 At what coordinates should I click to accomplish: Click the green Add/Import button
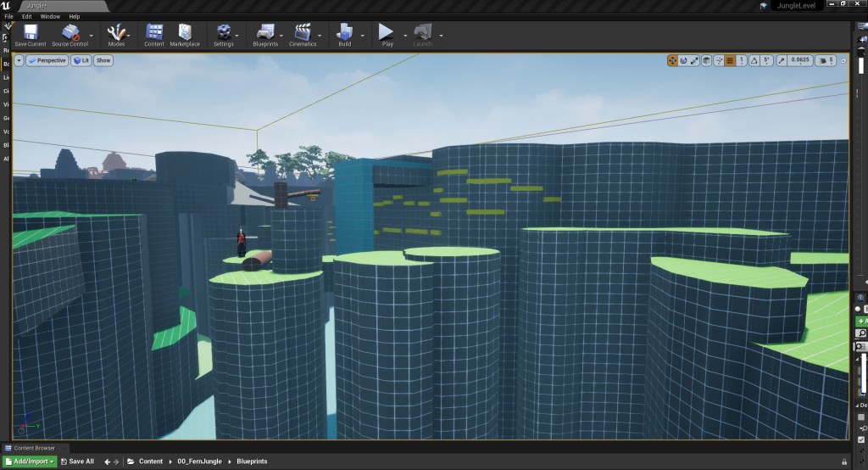point(30,462)
